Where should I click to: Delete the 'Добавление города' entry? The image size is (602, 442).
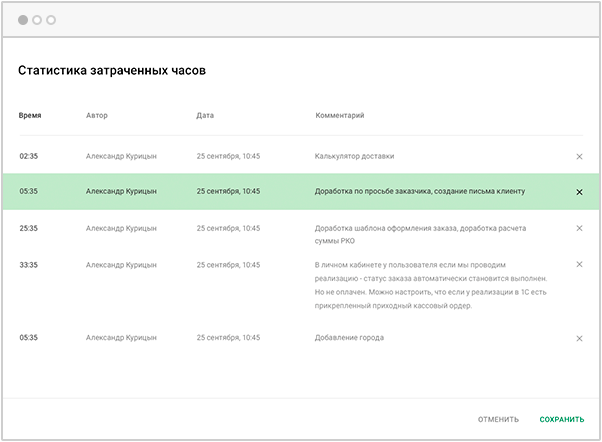579,338
